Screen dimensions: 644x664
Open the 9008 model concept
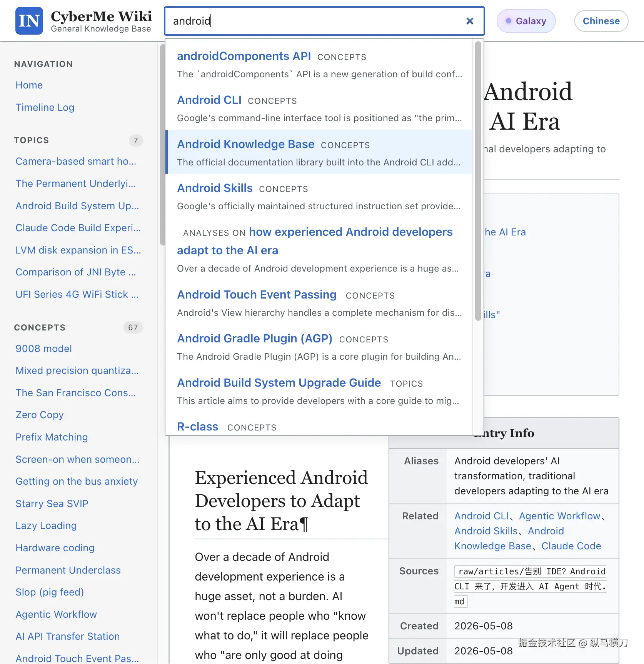44,349
